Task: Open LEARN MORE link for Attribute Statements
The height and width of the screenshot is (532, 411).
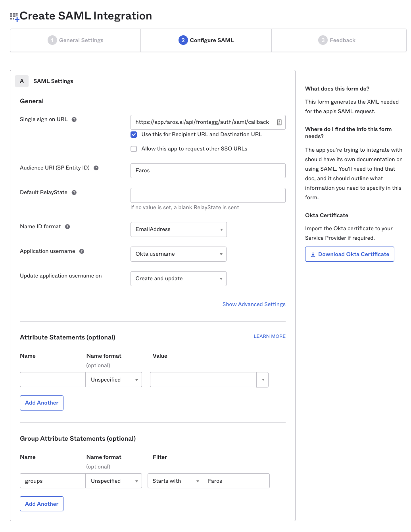Action: click(270, 336)
